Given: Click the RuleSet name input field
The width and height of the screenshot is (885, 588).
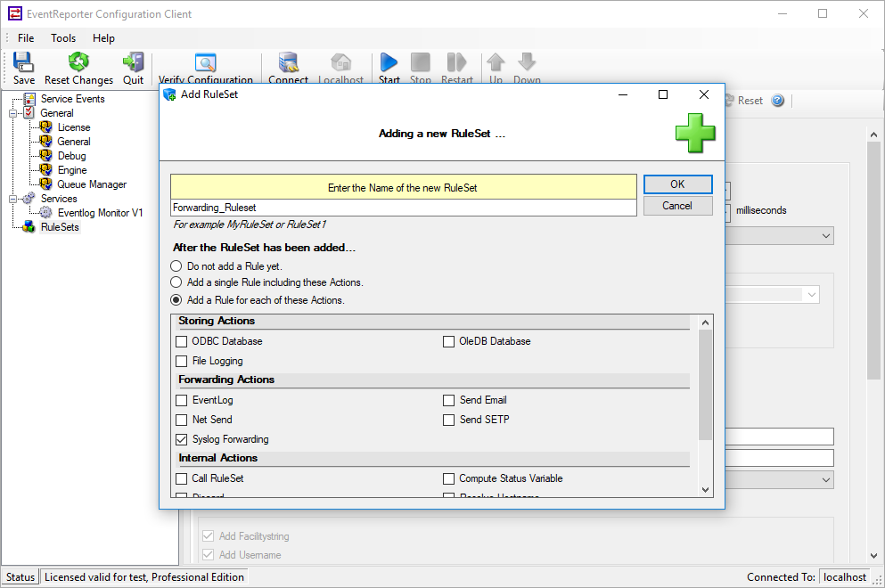Looking at the screenshot, I should click(404, 208).
